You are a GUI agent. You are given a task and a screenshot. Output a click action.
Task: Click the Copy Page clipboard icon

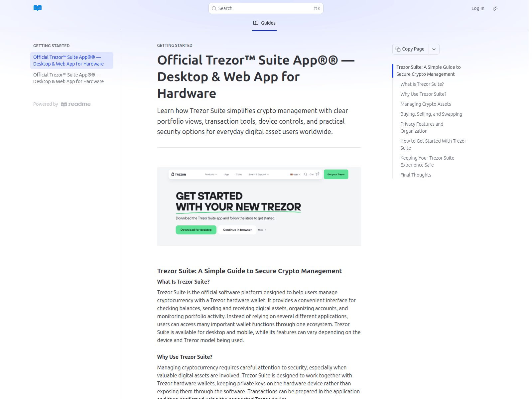398,49
